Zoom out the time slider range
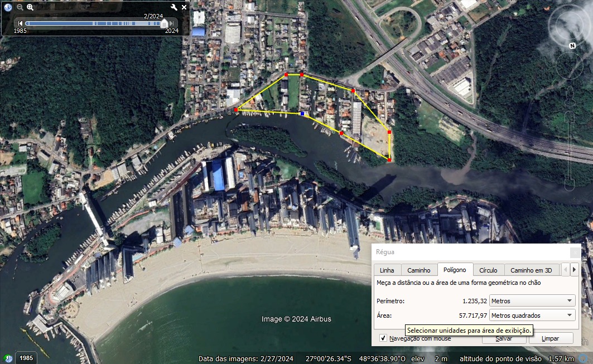 click(20, 7)
